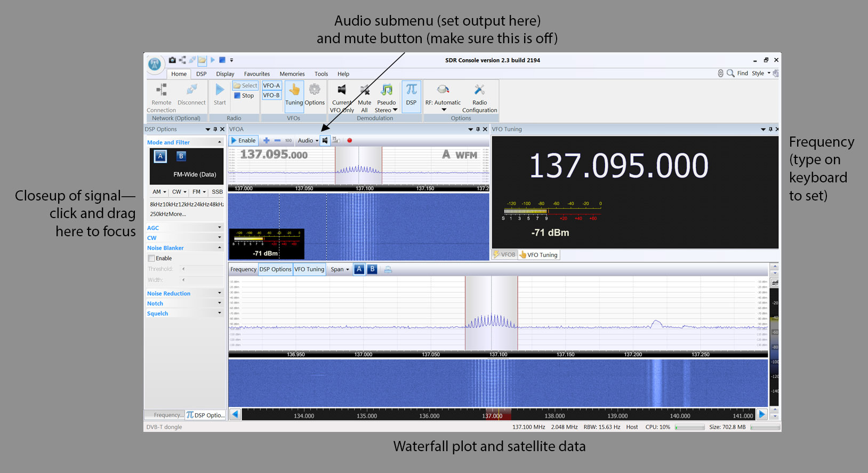The width and height of the screenshot is (868, 473).
Task: Click More... filter bandwidth options
Action: tap(177, 214)
